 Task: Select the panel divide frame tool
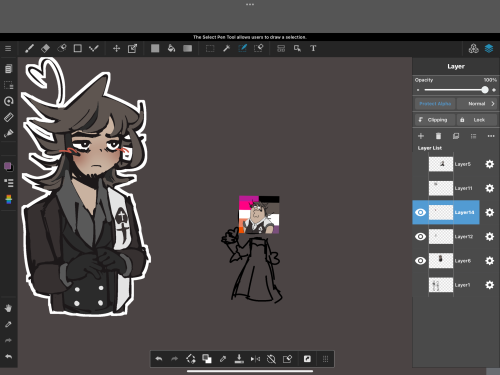pos(281,49)
